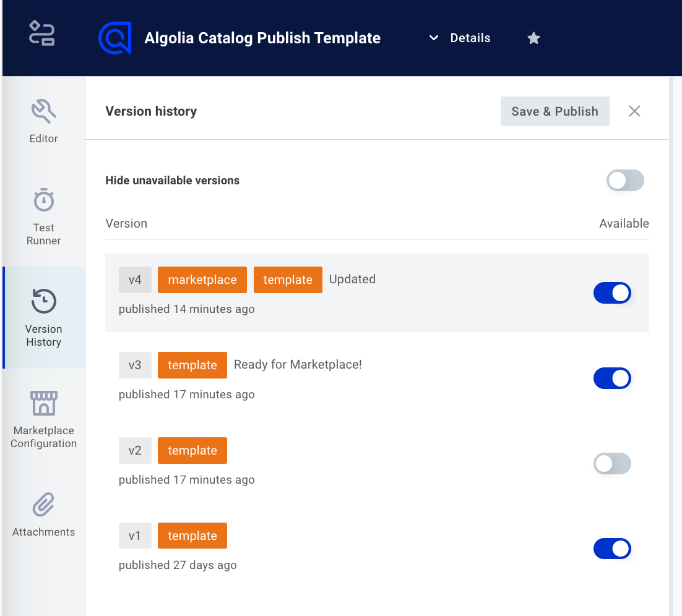Click 'published 14 minutes ago' text
The height and width of the screenshot is (616, 682).
[x=187, y=309]
